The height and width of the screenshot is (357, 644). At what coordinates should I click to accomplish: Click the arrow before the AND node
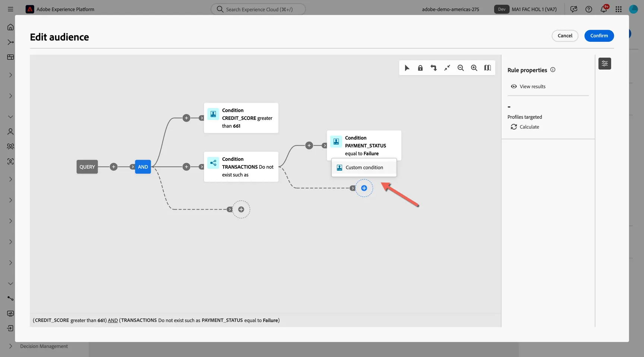(132, 167)
